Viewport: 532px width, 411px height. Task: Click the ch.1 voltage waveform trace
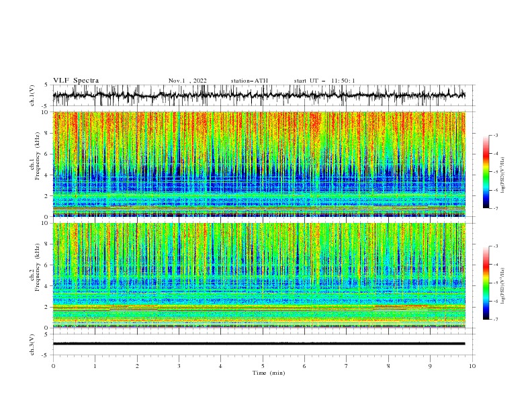click(259, 95)
